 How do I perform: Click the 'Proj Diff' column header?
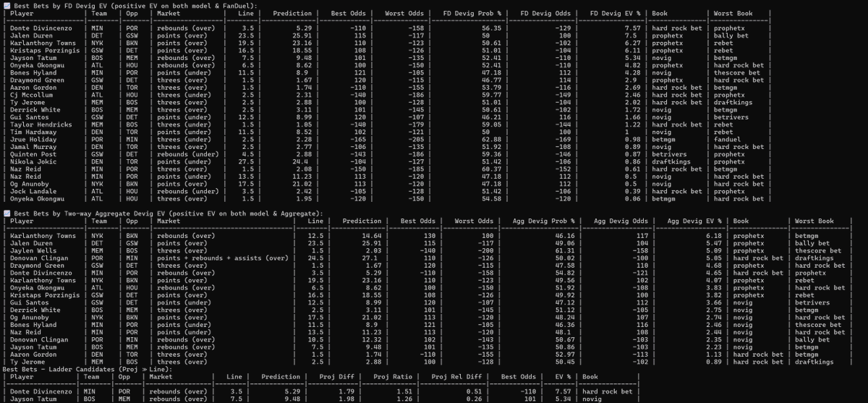click(338, 376)
